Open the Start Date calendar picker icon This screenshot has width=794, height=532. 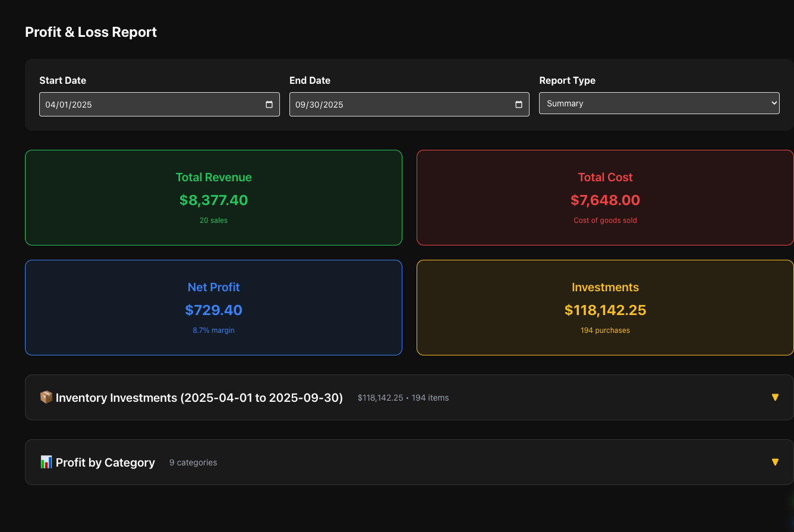point(269,105)
